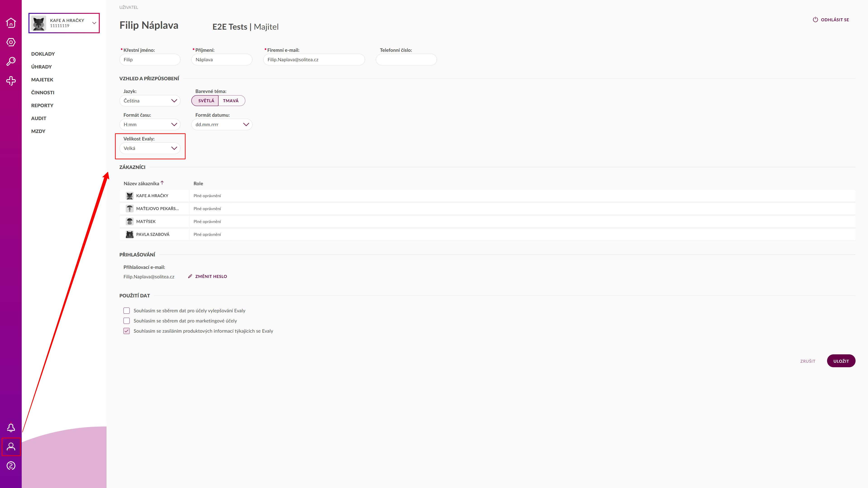This screenshot has height=488, width=868.
Task: Click the empty Telefonní číslo field
Action: 406,60
